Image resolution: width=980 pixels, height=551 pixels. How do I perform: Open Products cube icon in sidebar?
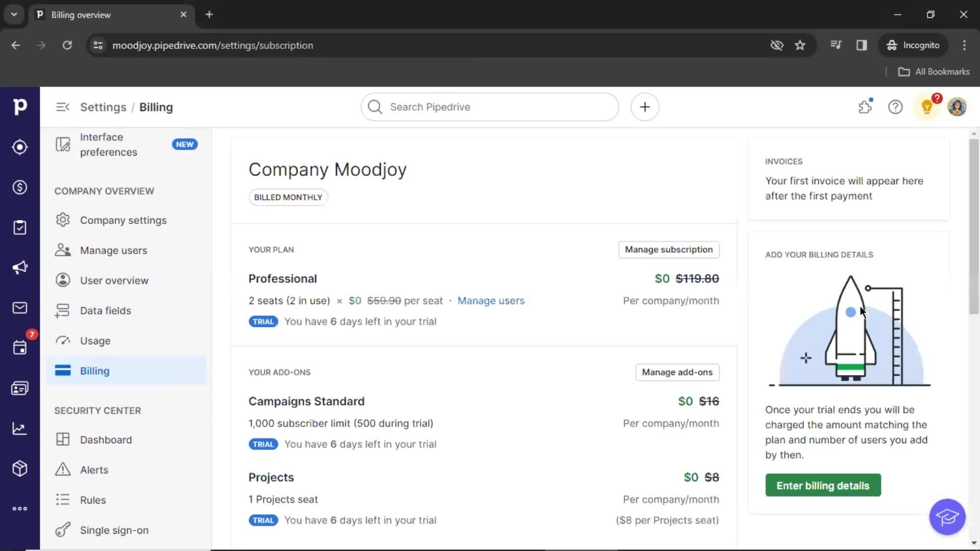(x=20, y=468)
